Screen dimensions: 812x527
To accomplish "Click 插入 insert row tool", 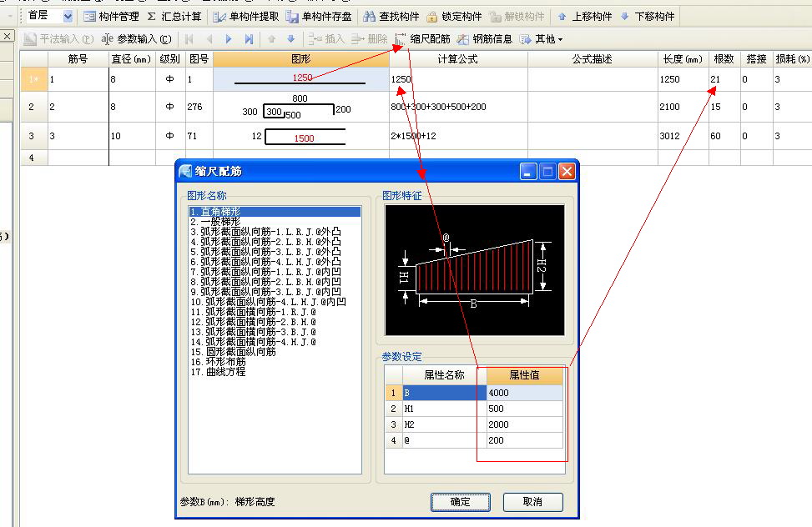I will coord(326,39).
